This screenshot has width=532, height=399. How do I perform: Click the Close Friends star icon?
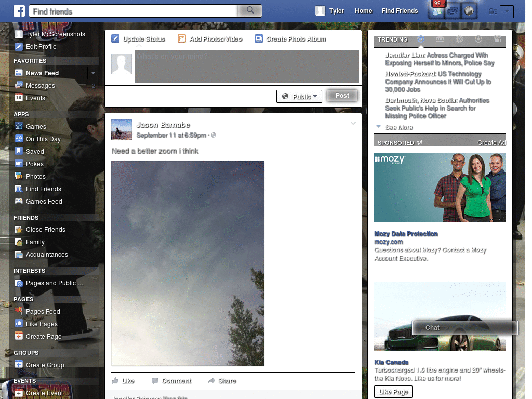(x=19, y=229)
